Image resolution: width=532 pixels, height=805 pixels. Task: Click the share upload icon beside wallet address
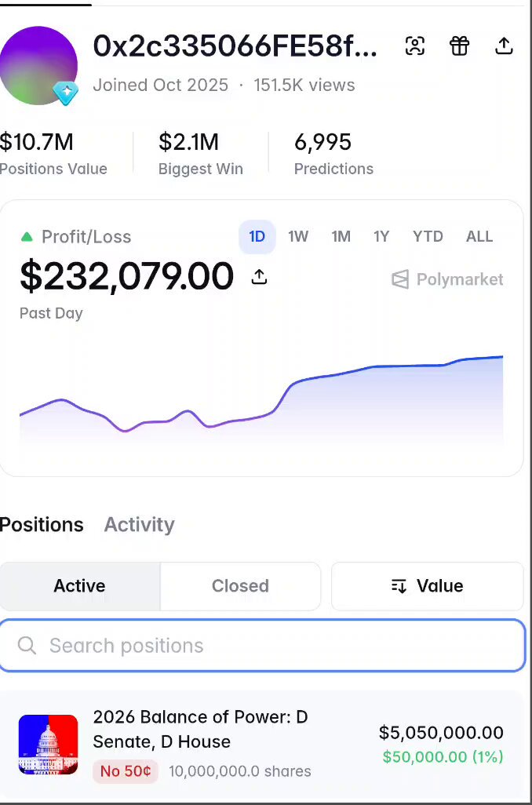point(504,46)
